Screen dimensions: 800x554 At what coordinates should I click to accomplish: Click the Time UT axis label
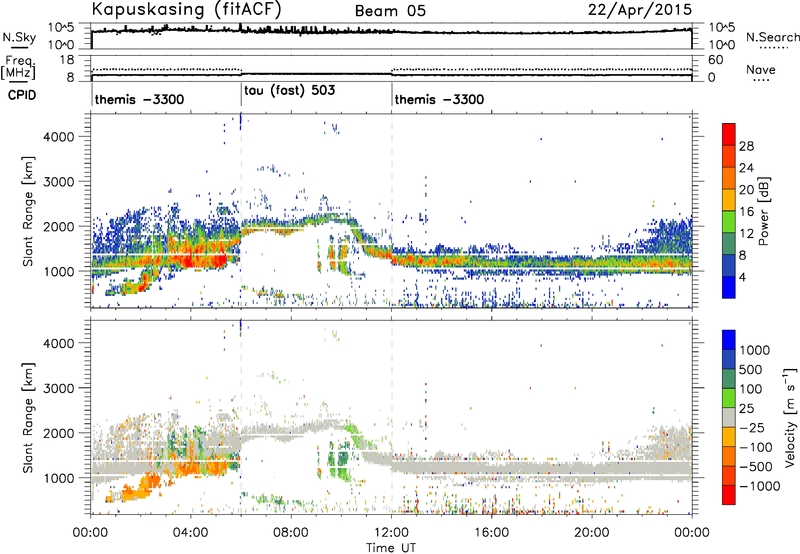tap(391, 548)
